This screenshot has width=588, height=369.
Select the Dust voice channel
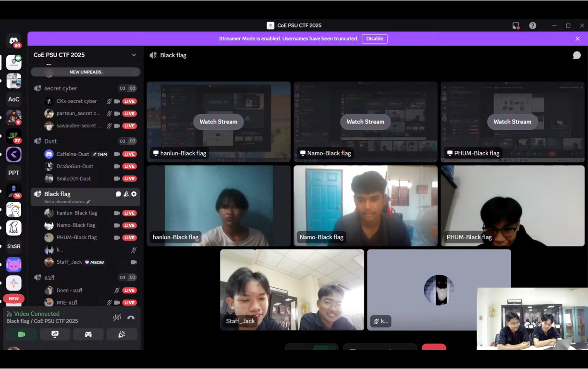pyautogui.click(x=50, y=141)
